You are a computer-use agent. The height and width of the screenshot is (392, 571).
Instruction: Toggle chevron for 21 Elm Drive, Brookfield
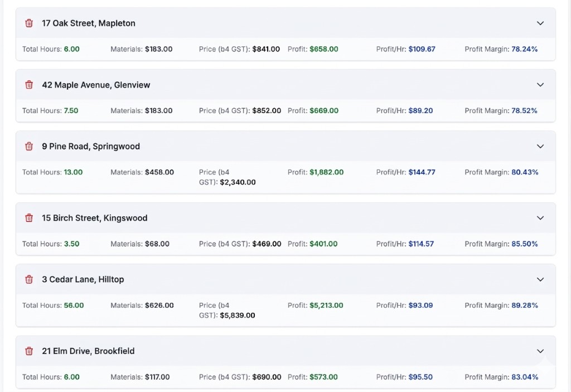pos(540,351)
